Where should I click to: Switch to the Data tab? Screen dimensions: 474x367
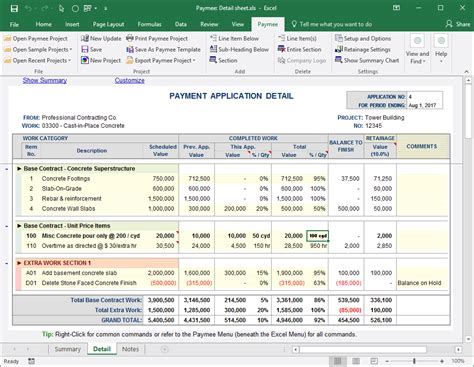pos(181,24)
